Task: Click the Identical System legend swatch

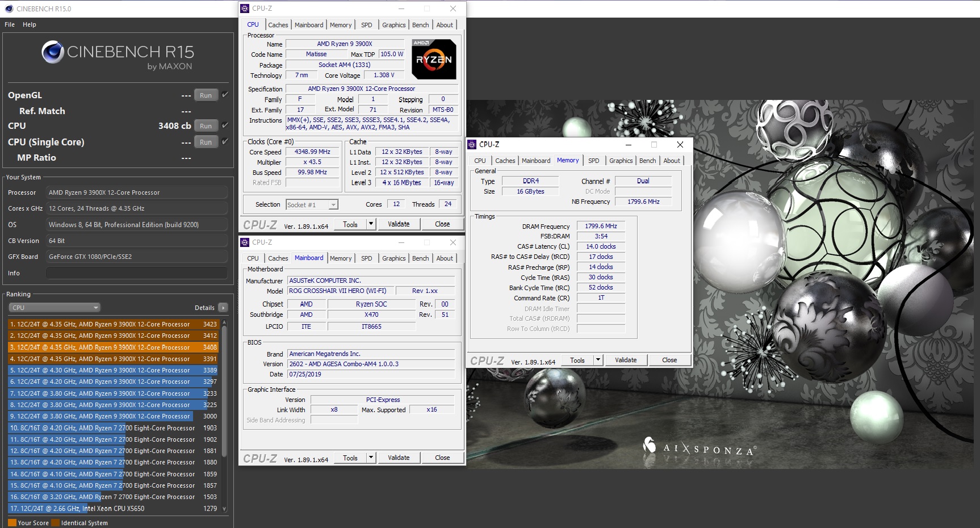Action: [x=56, y=523]
